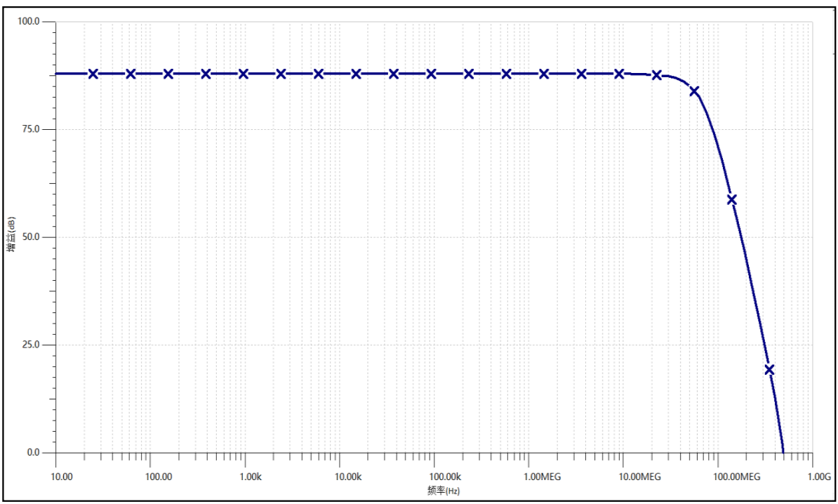This screenshot has width=838, height=504.
Task: Select the leftmost X marker on the gain curve
Action: tap(93, 74)
